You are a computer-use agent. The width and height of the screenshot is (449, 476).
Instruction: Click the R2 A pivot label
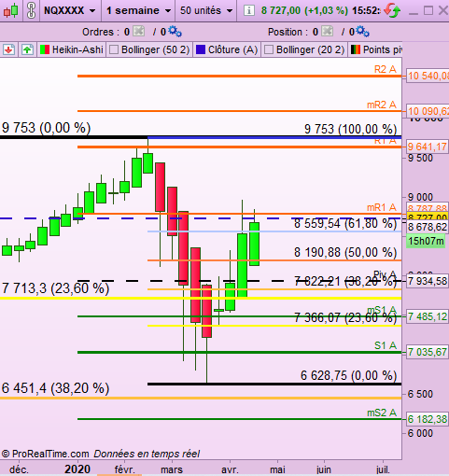[x=386, y=69]
